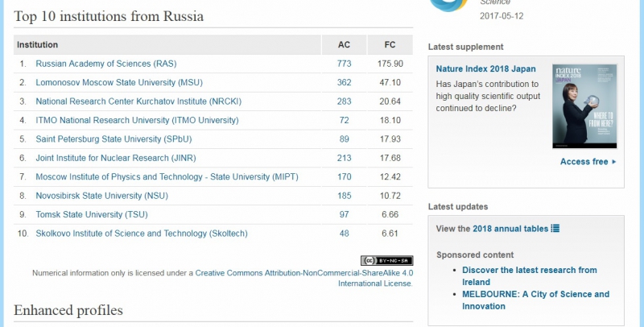Click the Nature Index 2018 Japan title
Viewport: 644px width, 327px height.
pyautogui.click(x=485, y=69)
